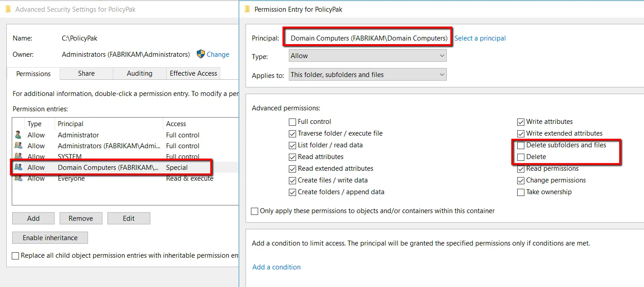
Task: Click the Everyone group icon in entries
Action: tap(18, 178)
